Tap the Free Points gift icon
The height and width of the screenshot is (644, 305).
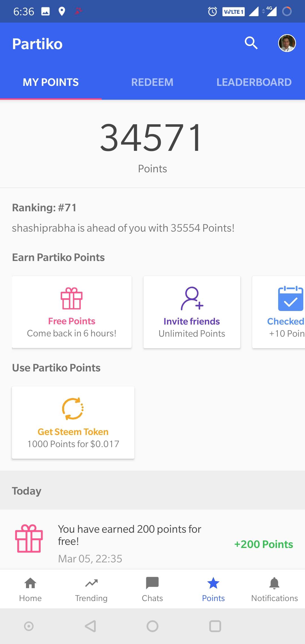(72, 298)
